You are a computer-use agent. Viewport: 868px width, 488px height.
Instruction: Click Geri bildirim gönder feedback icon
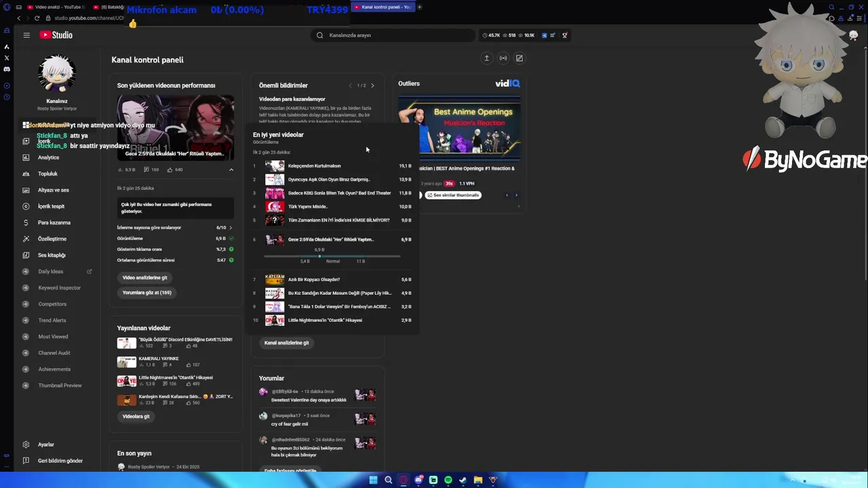(26, 461)
